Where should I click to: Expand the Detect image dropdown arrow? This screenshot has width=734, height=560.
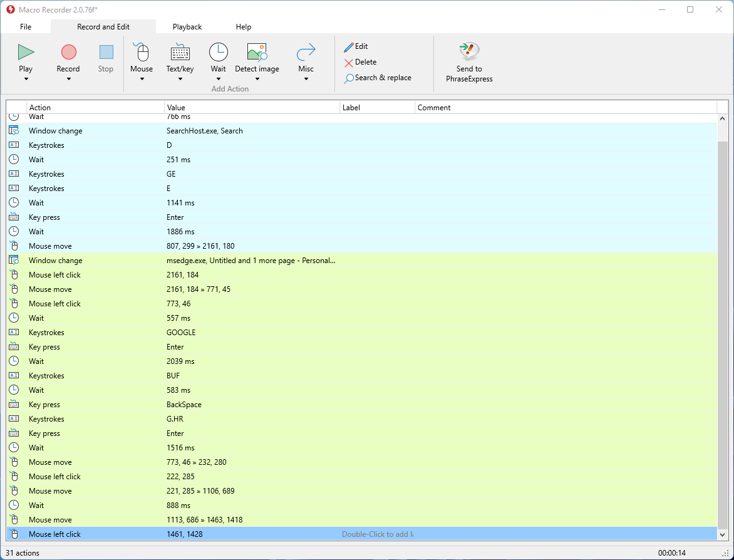point(257,79)
